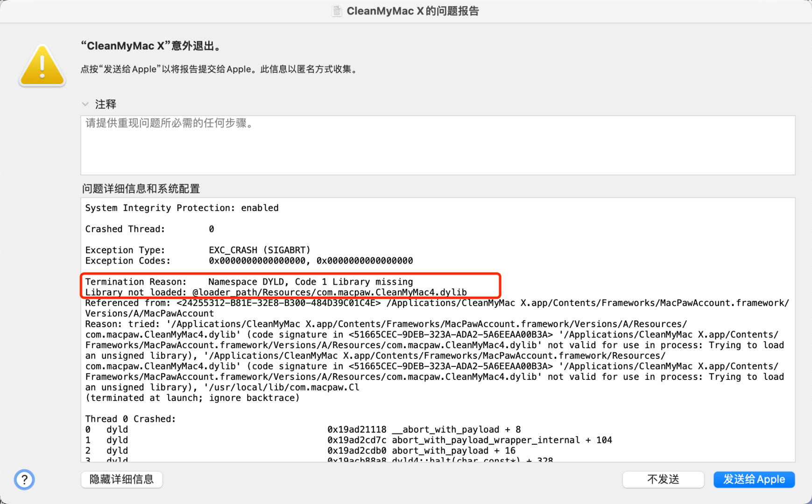Collapse the 注释 disclosure triangle
This screenshot has width=812, height=504.
point(86,104)
